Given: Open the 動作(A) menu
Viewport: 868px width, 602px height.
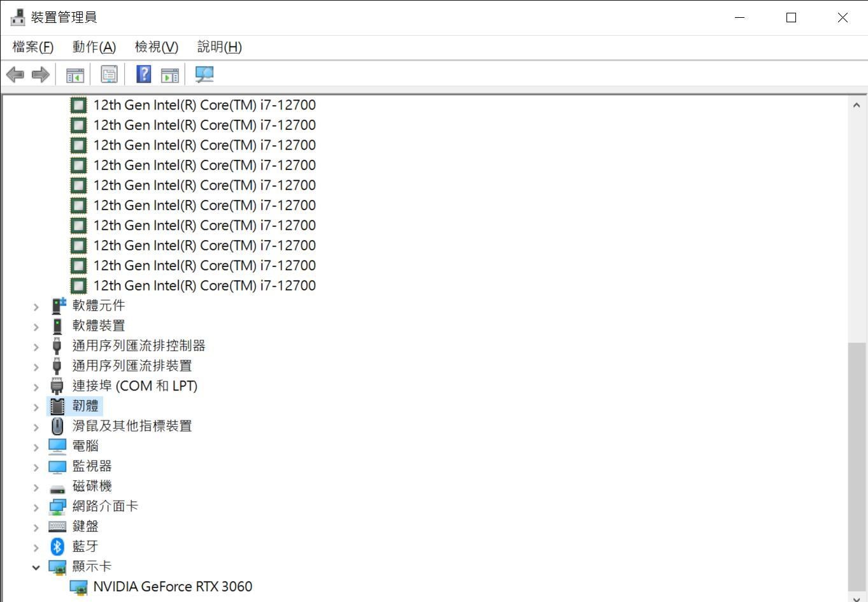Looking at the screenshot, I should click(94, 47).
